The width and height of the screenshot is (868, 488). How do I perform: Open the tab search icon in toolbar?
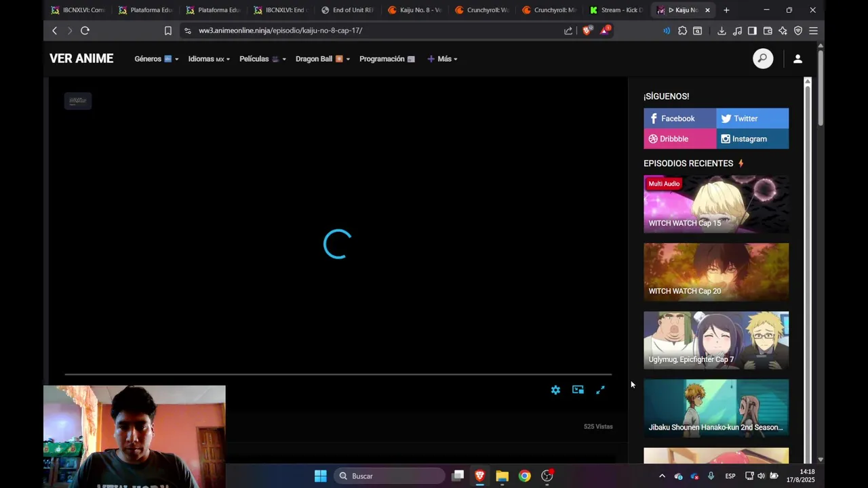(697, 30)
